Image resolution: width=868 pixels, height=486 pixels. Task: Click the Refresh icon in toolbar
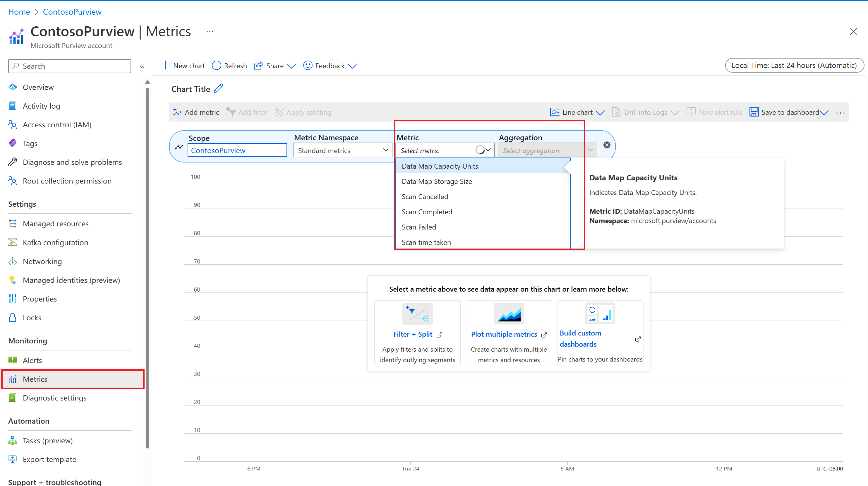[x=216, y=65]
